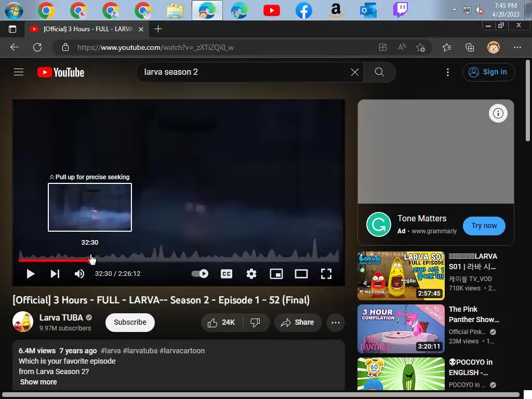The height and width of the screenshot is (399, 532).
Task: Switch to miniplayer mode
Action: point(276,274)
